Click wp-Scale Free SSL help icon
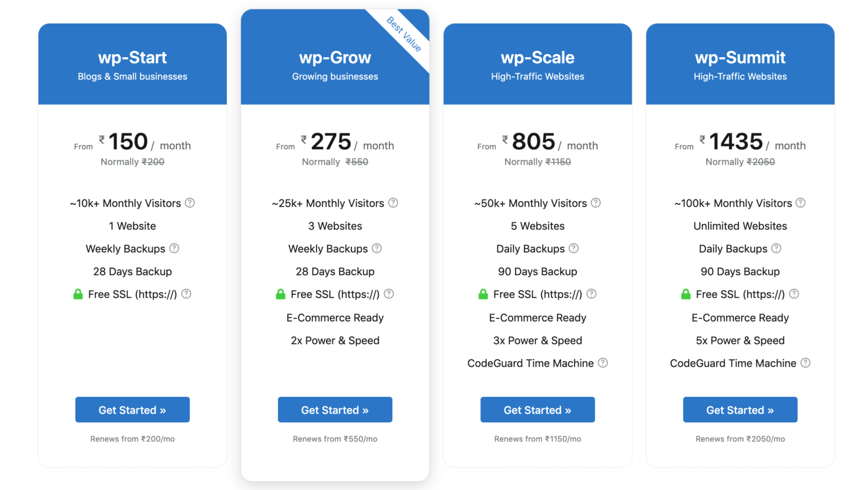The image size is (868, 490). coord(591,294)
